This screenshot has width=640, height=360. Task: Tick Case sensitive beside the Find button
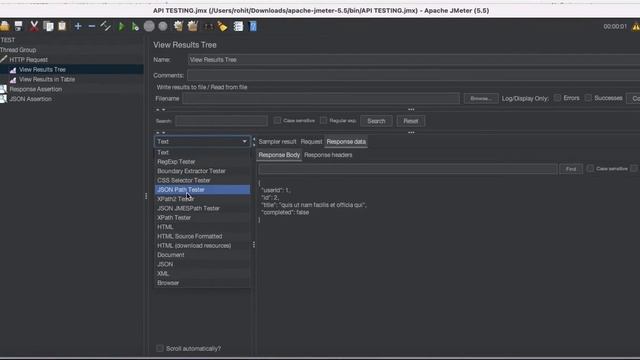coord(590,169)
